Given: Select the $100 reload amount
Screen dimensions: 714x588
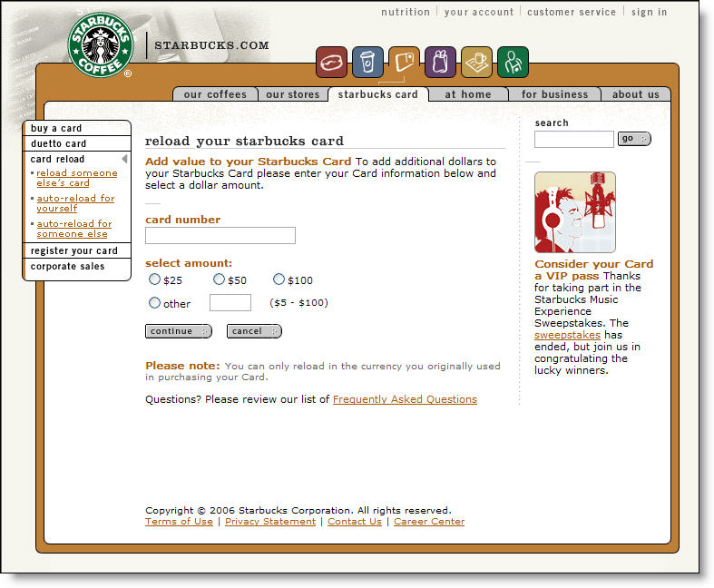Looking at the screenshot, I should tap(279, 279).
